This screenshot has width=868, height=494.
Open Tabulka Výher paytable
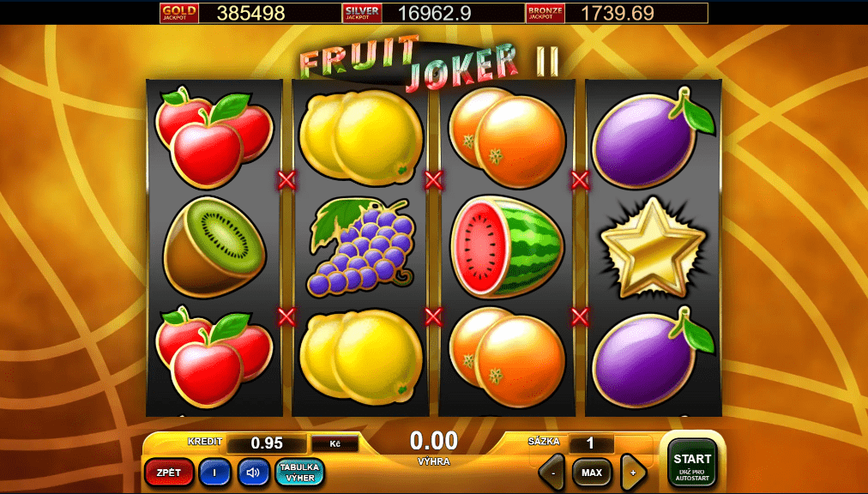point(300,473)
